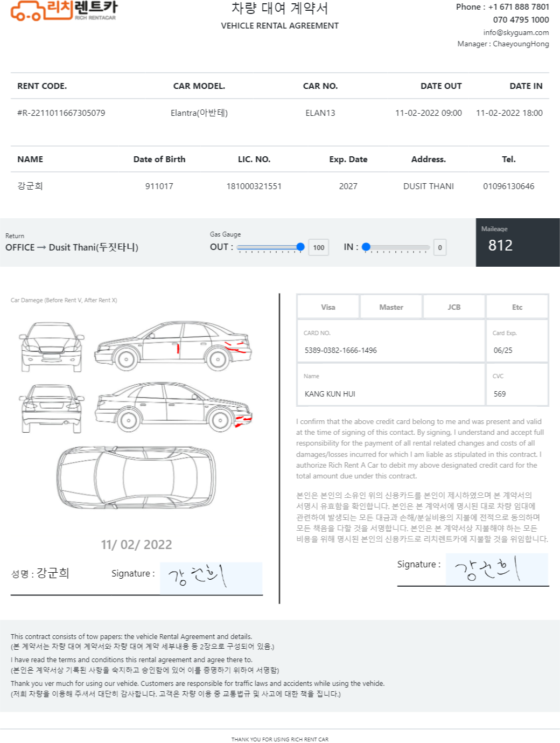Click the Rich Rentacar logo
The width and height of the screenshot is (560, 743).
[x=64, y=11]
